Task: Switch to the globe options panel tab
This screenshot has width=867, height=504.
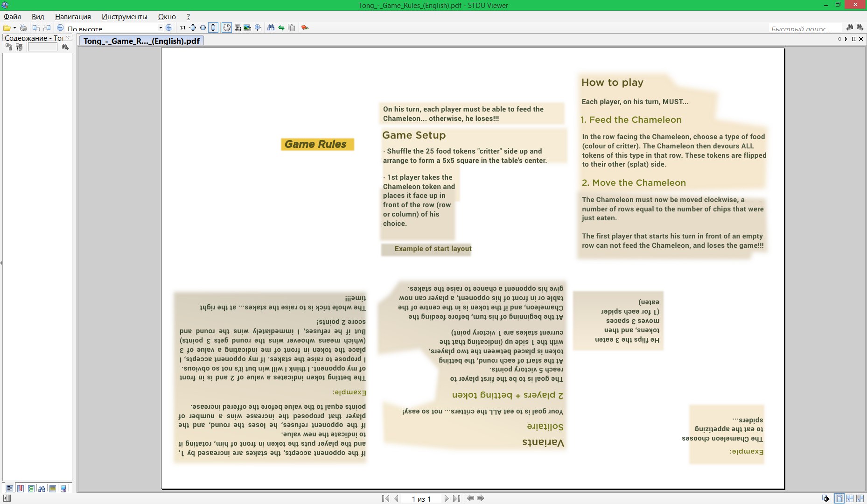Action: (63, 489)
